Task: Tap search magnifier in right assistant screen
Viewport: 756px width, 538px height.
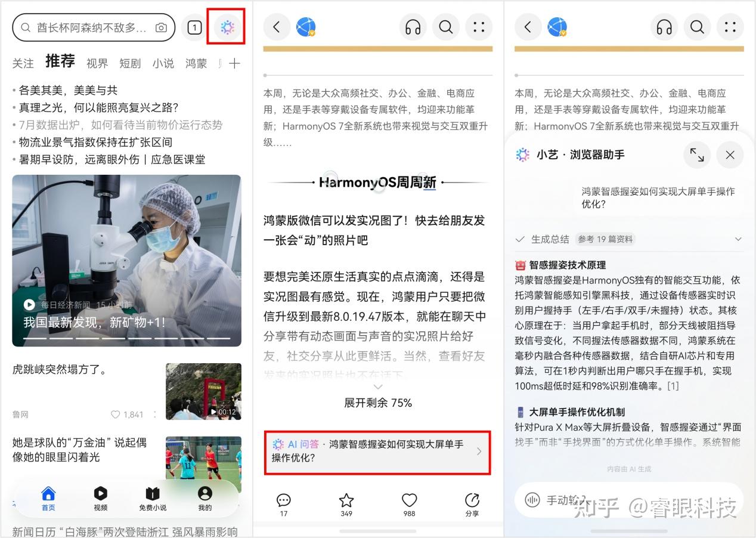Action: [x=697, y=27]
